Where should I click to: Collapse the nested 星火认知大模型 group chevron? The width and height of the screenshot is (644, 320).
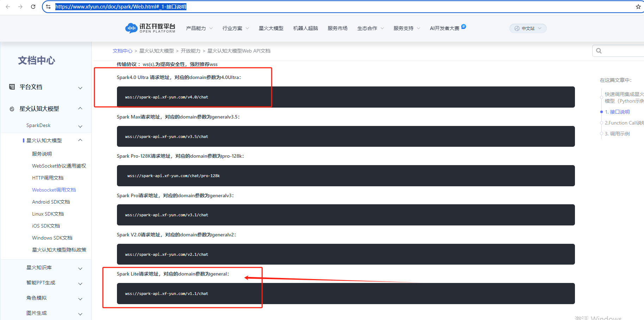(x=80, y=140)
